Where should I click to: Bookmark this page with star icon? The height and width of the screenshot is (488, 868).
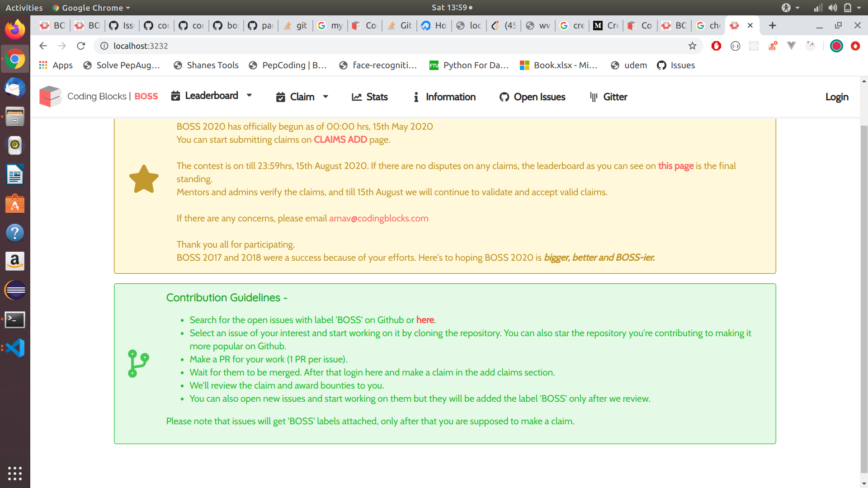[x=692, y=46]
